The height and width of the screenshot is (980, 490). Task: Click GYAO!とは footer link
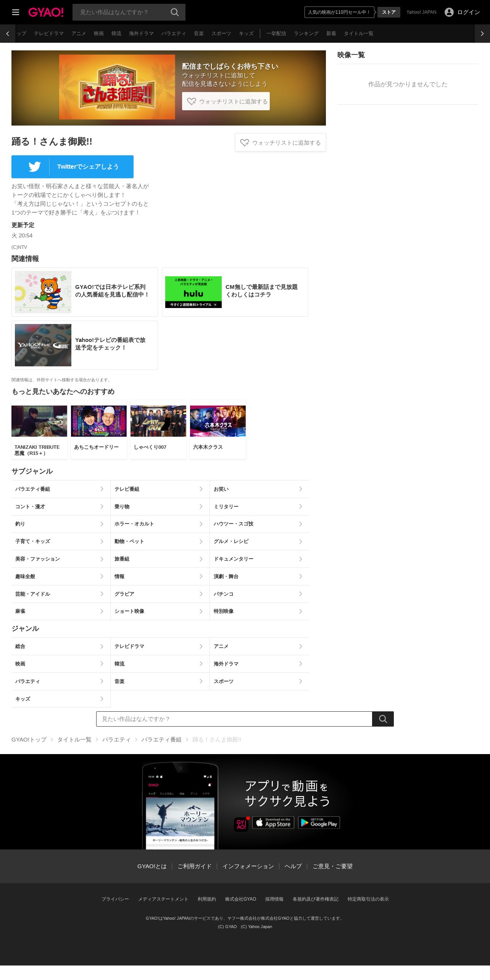[152, 866]
